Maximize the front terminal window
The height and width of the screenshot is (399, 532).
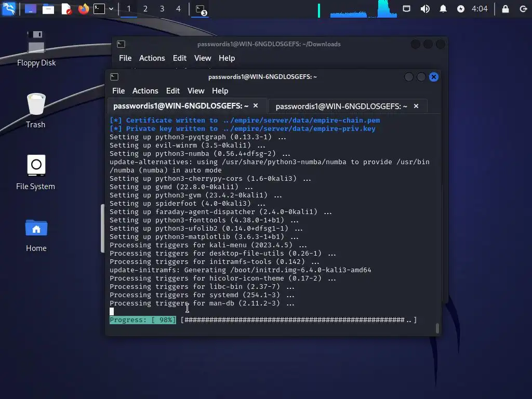421,77
